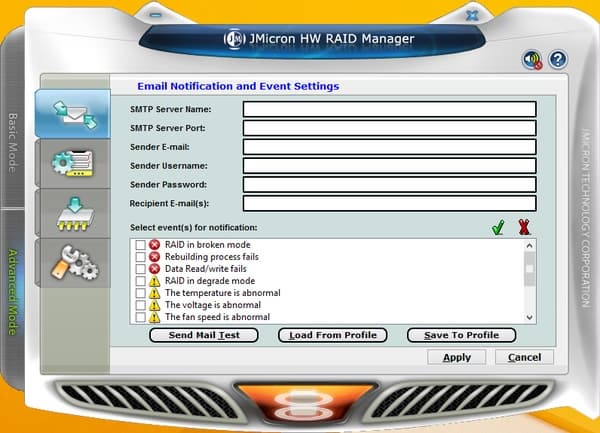Viewport: 600px width, 433px height.
Task: Check The temperature is abnormal event
Action: point(140,293)
